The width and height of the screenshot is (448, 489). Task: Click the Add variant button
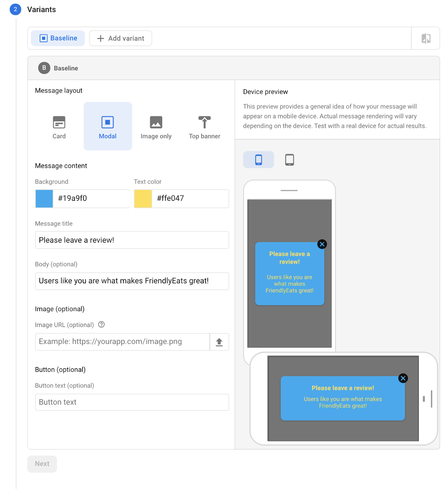tap(120, 38)
